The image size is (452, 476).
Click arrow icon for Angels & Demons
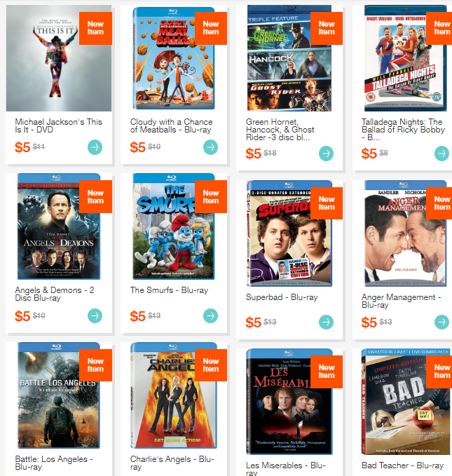point(95,315)
